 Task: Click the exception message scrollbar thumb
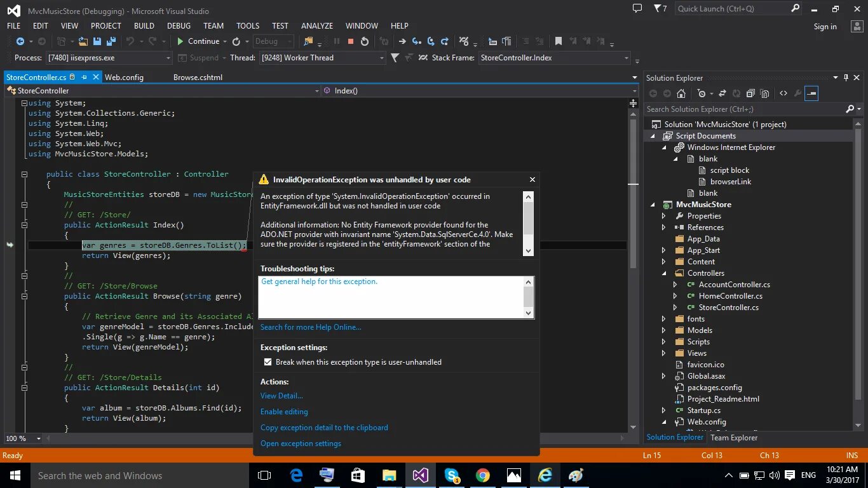(528, 219)
